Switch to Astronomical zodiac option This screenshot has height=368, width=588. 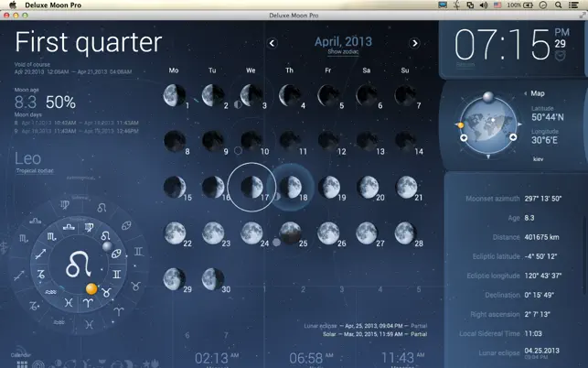pyautogui.click(x=80, y=178)
